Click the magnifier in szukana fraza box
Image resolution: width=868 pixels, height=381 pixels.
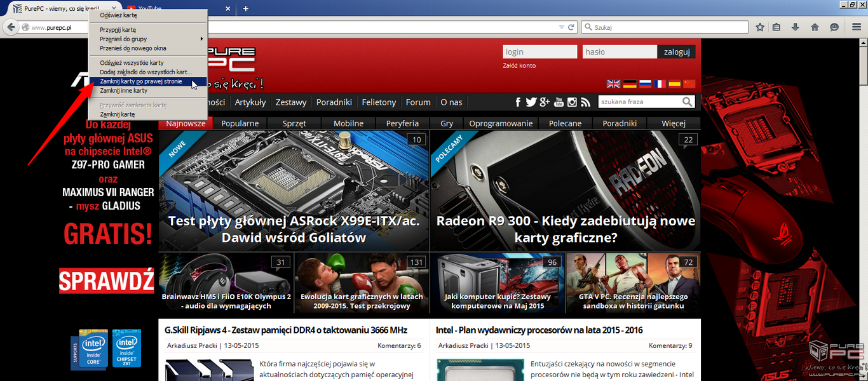688,102
